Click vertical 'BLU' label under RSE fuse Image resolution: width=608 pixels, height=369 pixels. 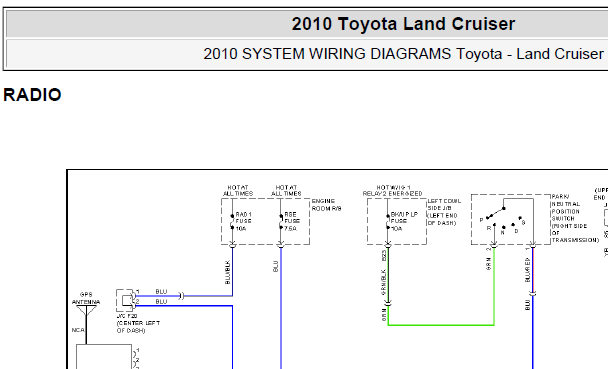click(x=276, y=266)
